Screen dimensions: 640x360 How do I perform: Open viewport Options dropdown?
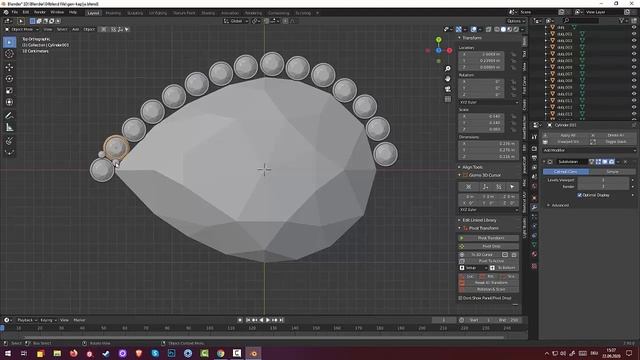click(516, 21)
